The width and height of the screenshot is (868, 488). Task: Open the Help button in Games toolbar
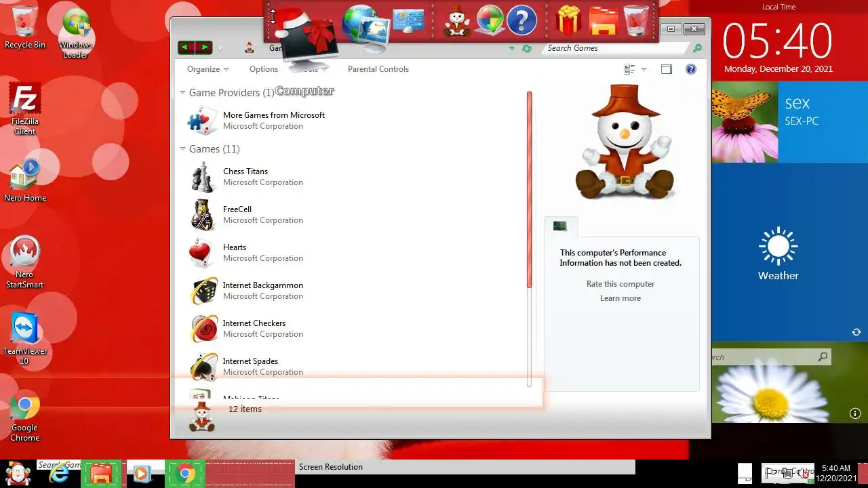(691, 69)
